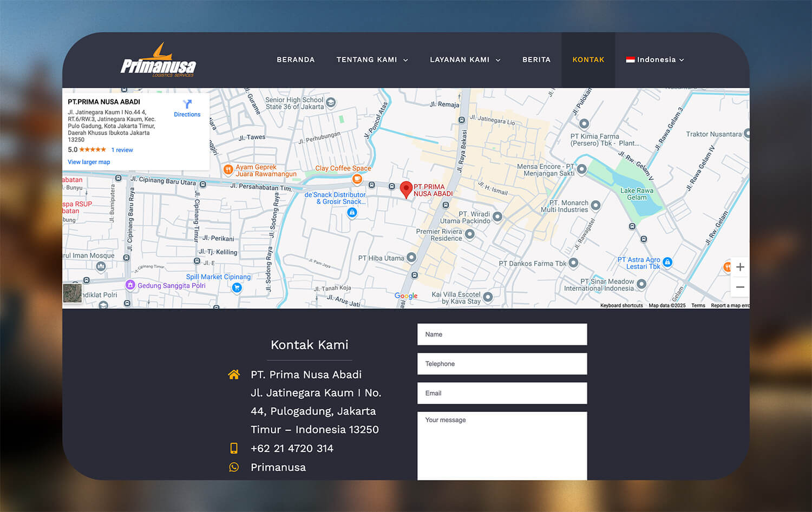Select the Kai Villa Escotel marker

488,297
